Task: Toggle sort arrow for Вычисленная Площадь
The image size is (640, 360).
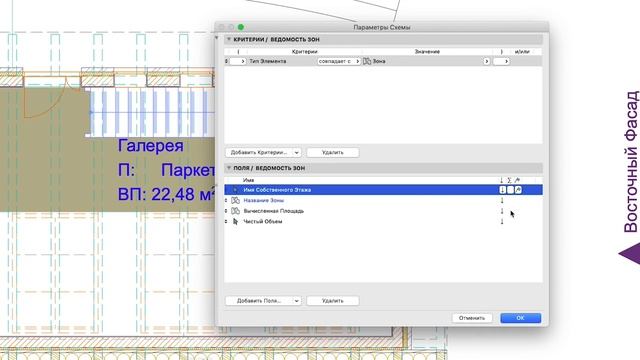Action: tap(502, 211)
